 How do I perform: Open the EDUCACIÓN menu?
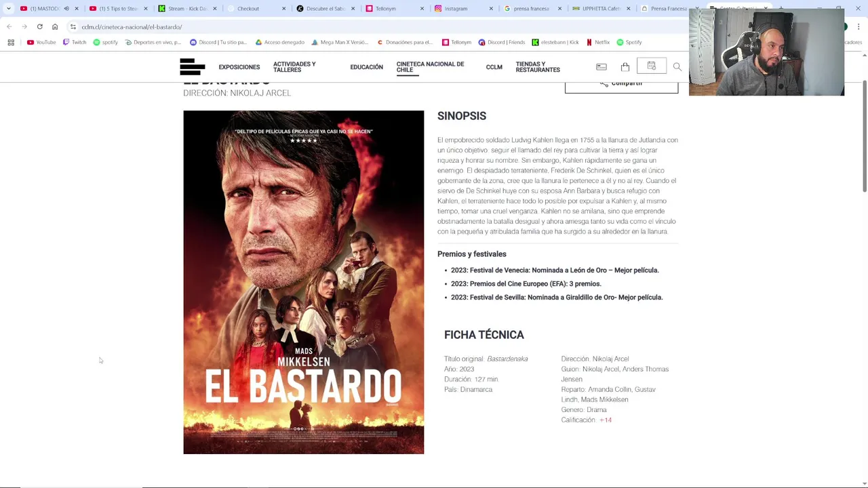[x=366, y=67]
